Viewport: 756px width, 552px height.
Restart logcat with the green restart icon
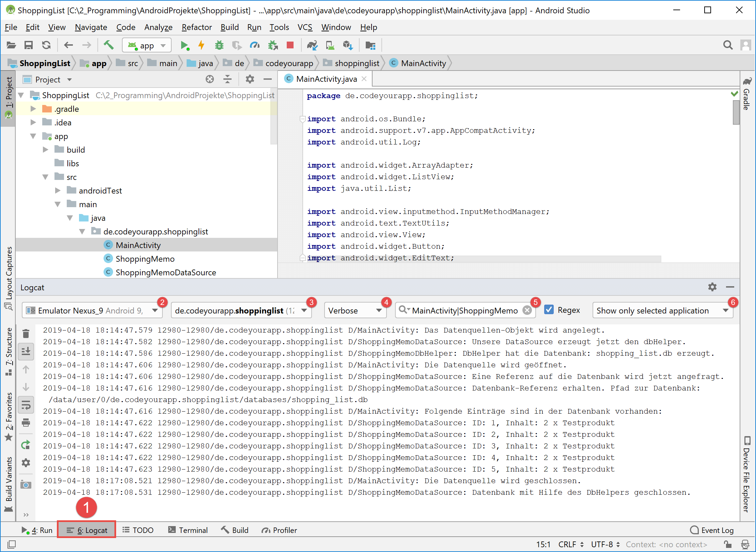(x=26, y=445)
